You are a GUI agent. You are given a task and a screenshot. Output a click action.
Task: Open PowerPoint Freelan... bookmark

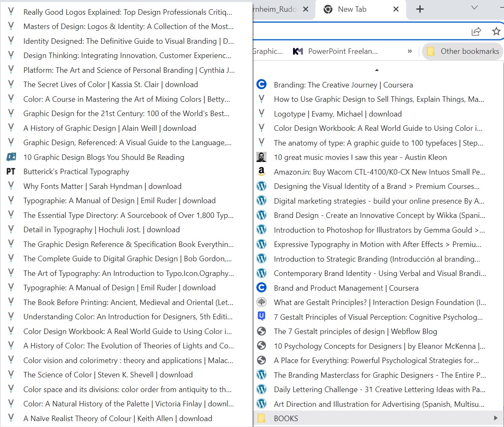[335, 51]
